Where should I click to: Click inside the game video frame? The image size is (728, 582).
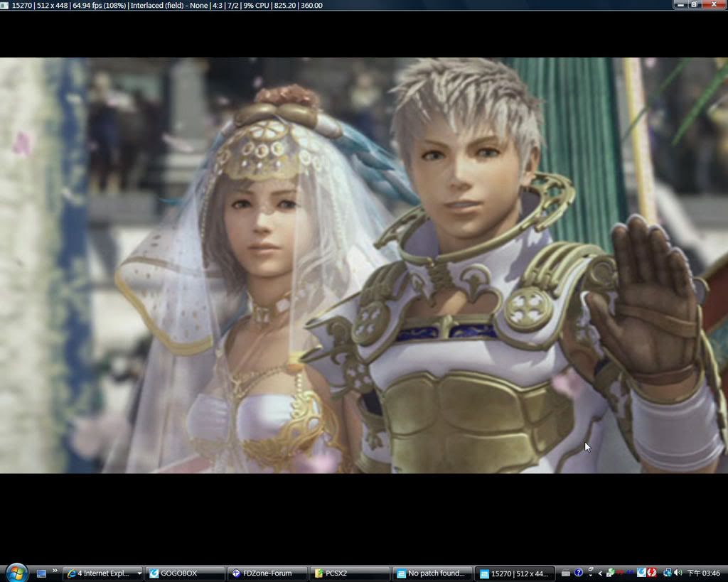[364, 265]
